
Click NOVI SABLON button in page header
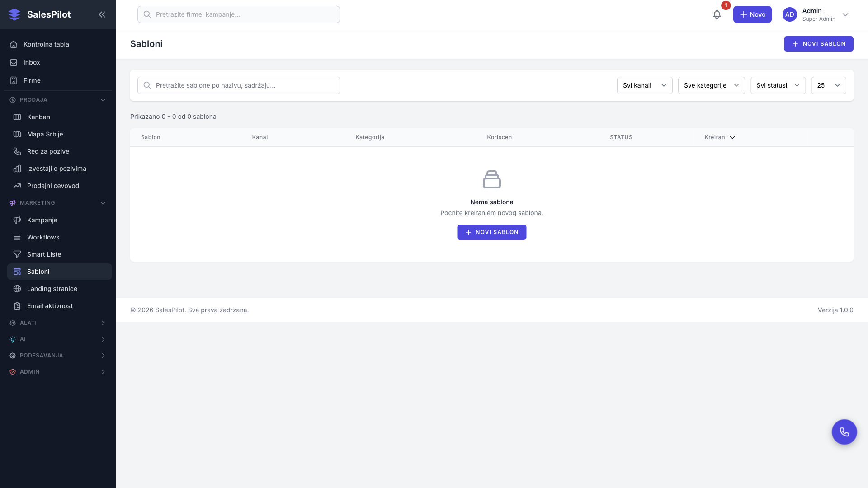pos(818,44)
